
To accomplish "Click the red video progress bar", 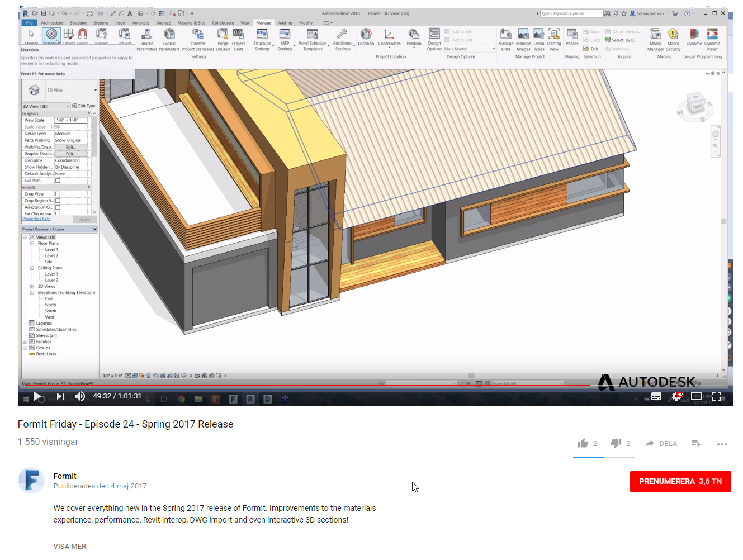I will pos(307,385).
